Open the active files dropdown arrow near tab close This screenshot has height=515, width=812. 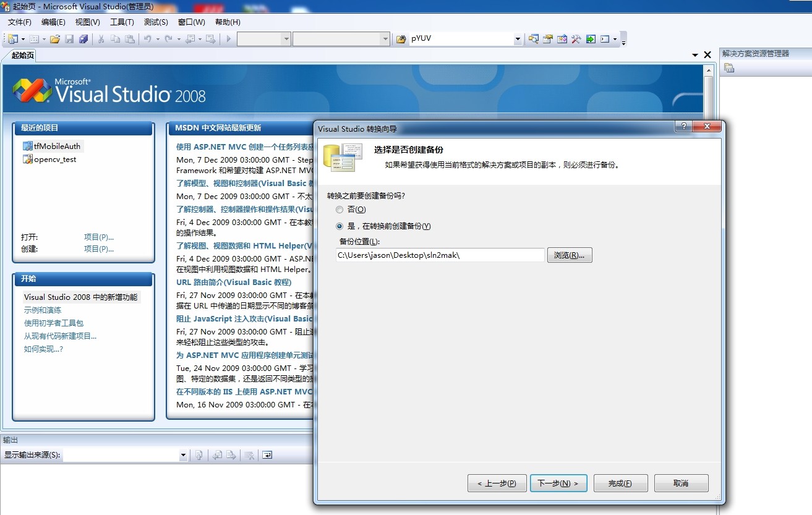click(696, 55)
